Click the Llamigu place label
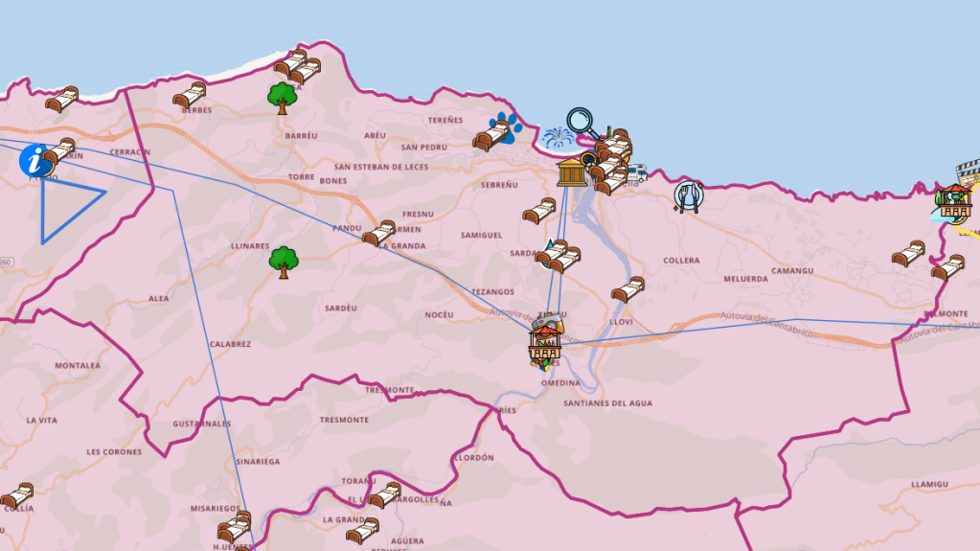The width and height of the screenshot is (980, 551). [x=929, y=485]
